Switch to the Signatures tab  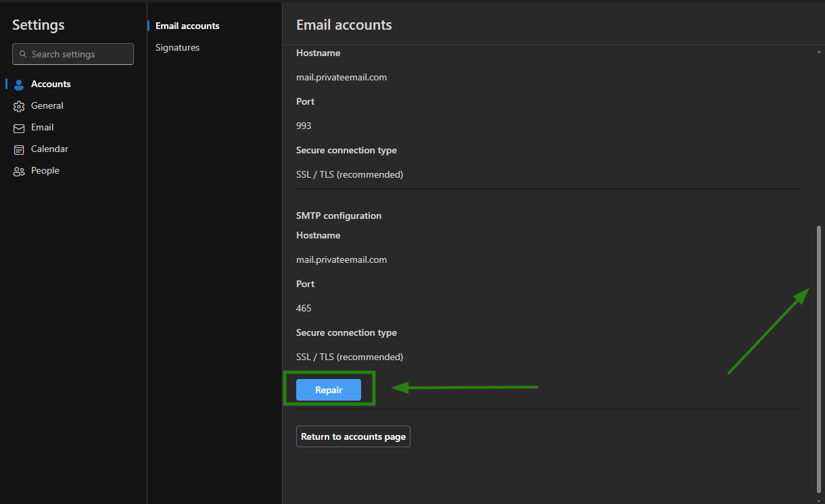coord(177,47)
